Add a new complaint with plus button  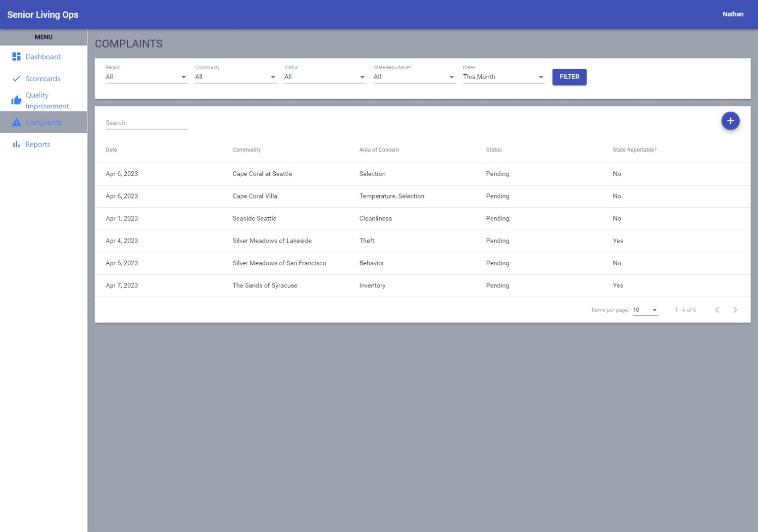pos(730,121)
